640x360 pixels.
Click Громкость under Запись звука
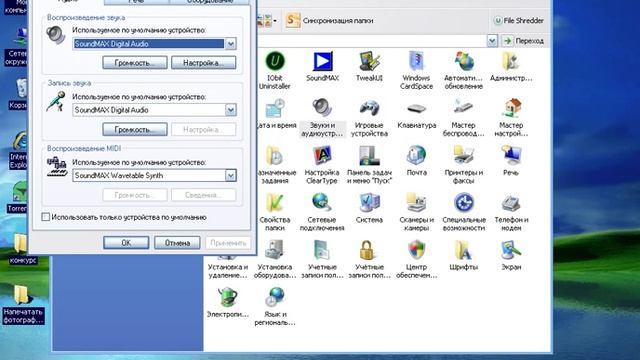[135, 129]
